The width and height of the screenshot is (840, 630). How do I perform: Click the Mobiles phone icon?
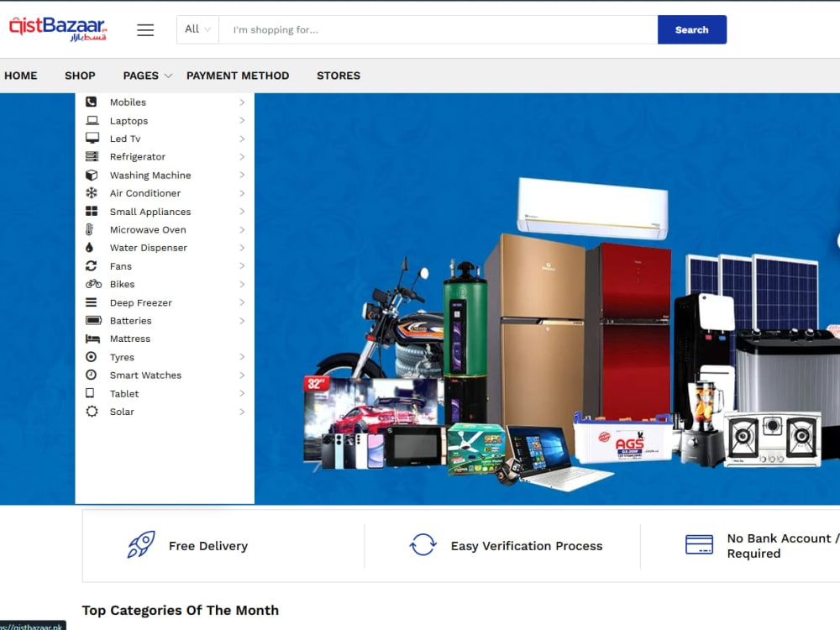pyautogui.click(x=92, y=102)
